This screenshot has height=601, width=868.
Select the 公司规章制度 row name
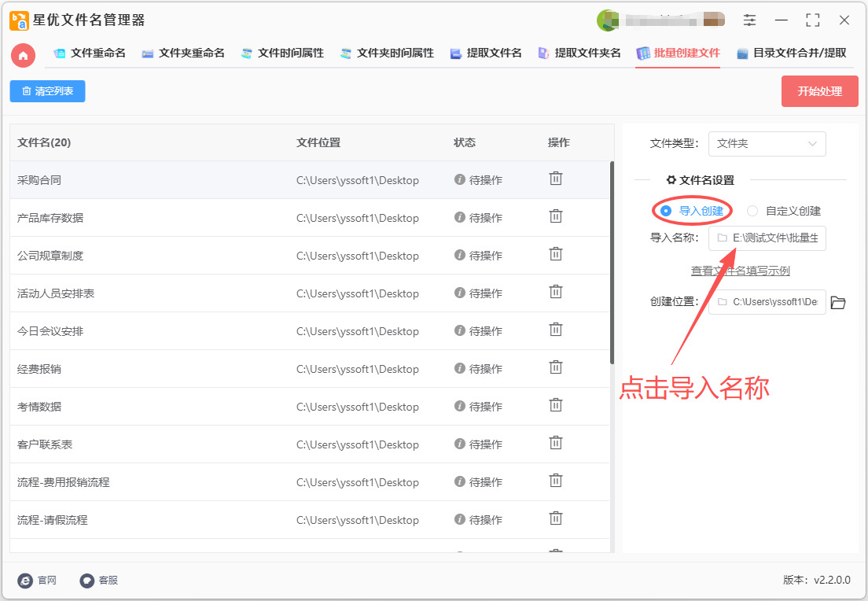pyautogui.click(x=50, y=256)
